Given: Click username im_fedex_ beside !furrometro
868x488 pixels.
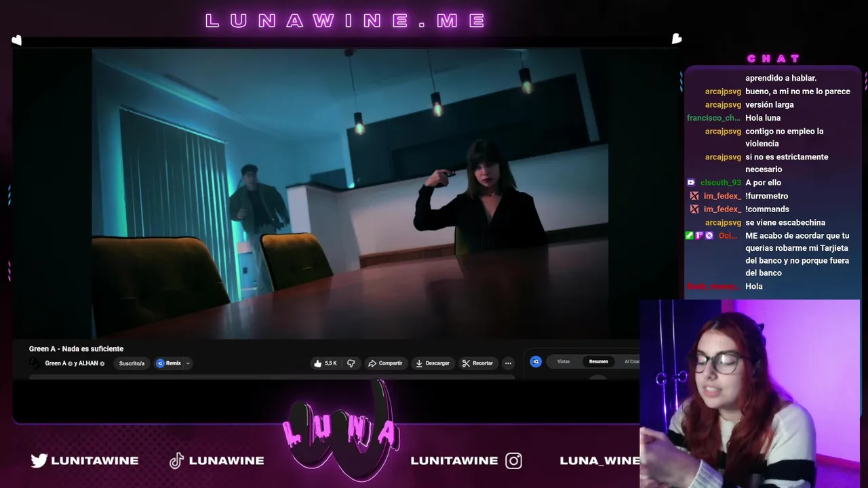Looking at the screenshot, I should (x=722, y=196).
